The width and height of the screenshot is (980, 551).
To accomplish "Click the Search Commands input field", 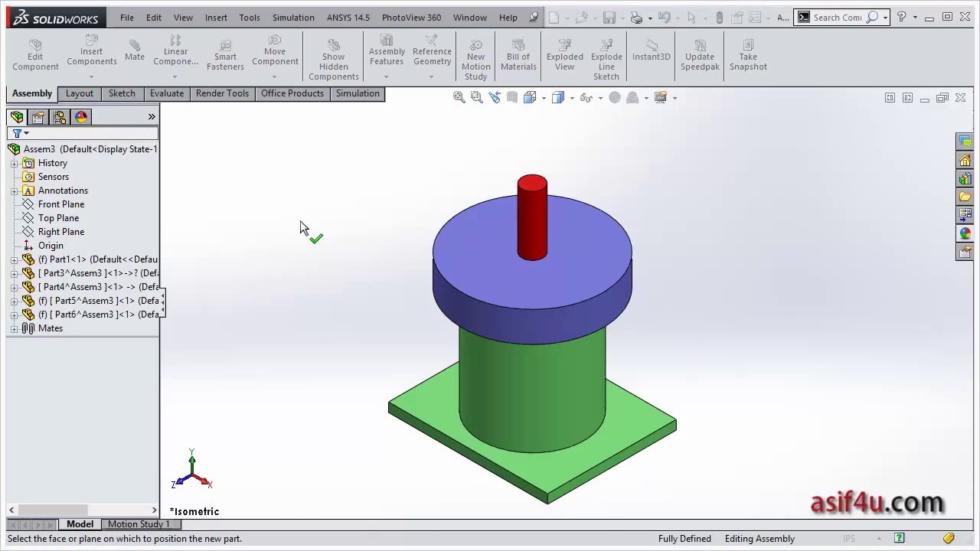I will coord(837,17).
